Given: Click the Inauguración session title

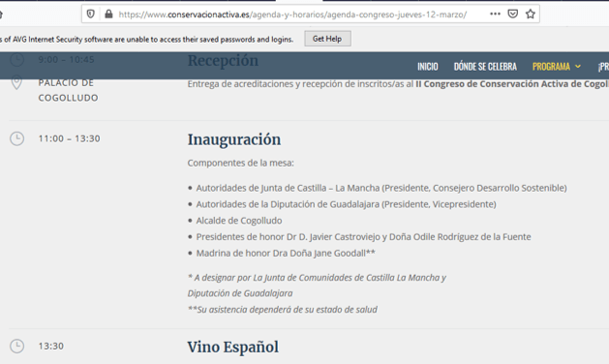Looking at the screenshot, I should 233,139.
